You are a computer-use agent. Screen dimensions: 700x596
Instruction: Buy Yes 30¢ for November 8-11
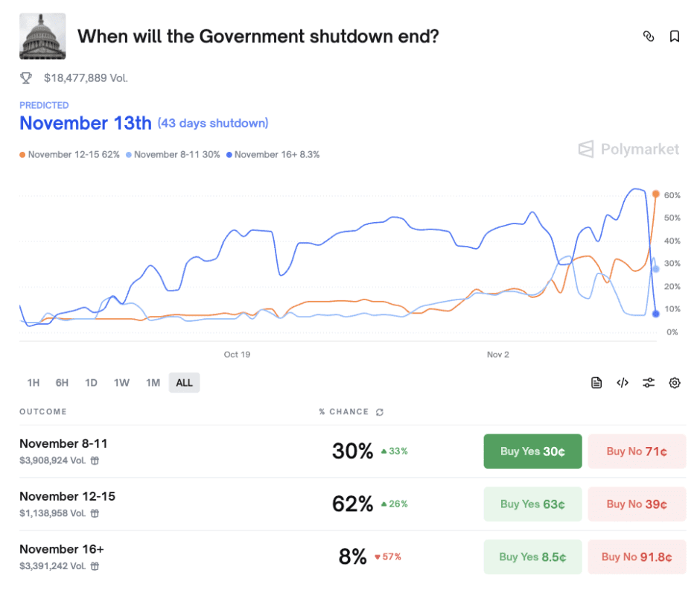tap(532, 451)
